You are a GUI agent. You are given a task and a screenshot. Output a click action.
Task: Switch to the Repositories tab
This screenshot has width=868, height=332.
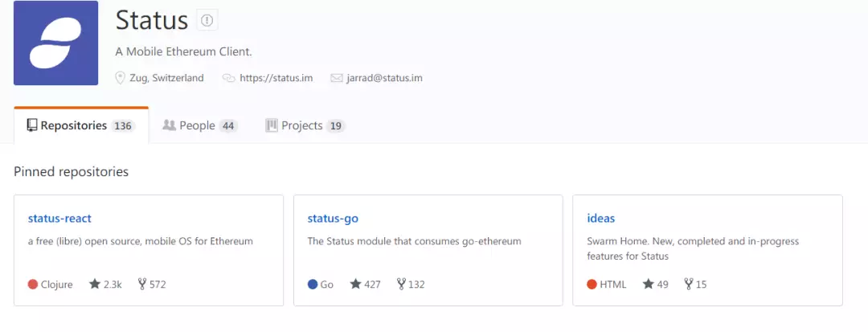[x=81, y=125]
